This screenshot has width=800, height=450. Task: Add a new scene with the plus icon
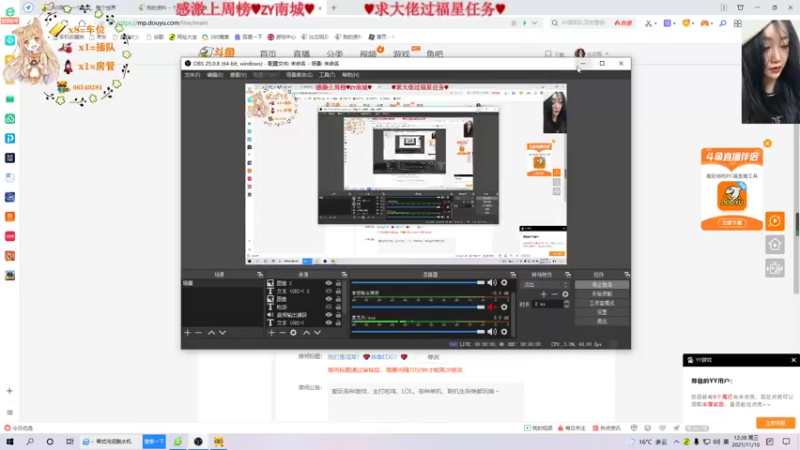coord(187,333)
